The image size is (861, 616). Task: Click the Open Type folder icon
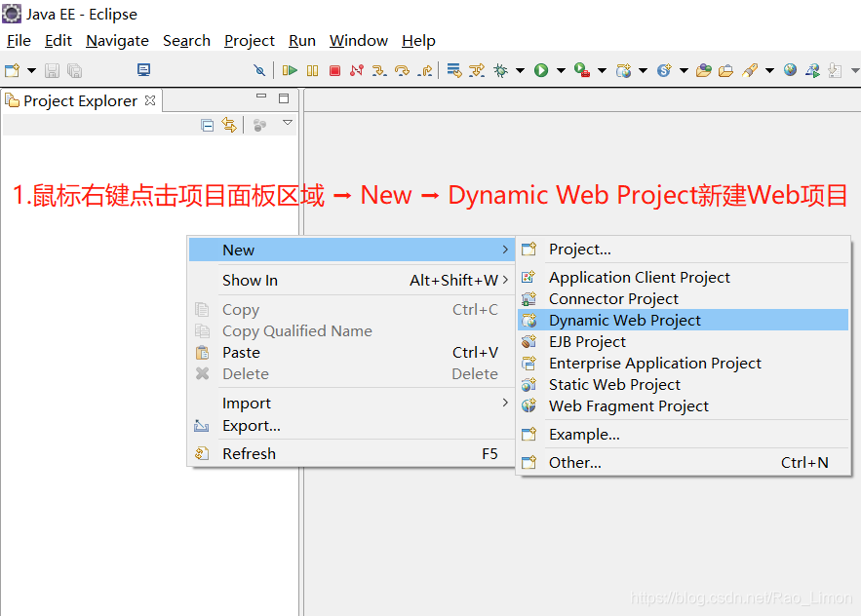(x=703, y=70)
